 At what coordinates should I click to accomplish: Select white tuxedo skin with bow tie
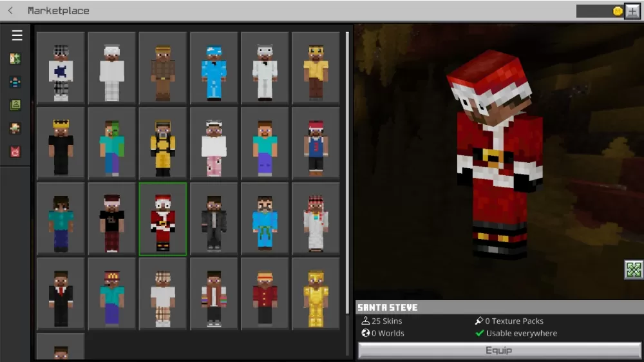[x=265, y=68]
